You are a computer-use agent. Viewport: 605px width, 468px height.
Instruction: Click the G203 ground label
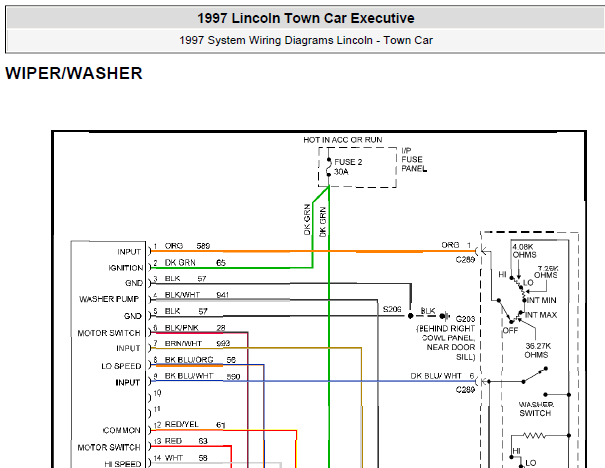pyautogui.click(x=465, y=319)
